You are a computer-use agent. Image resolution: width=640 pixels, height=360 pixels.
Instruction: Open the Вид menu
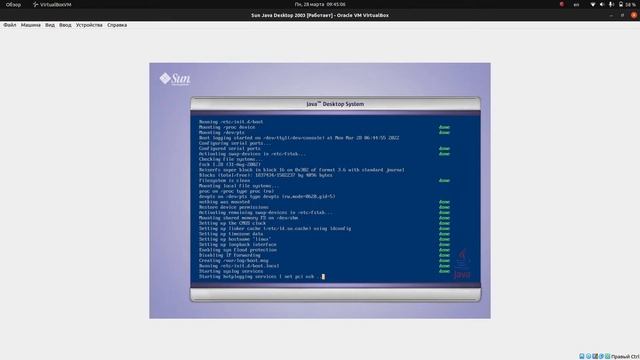(x=50, y=25)
